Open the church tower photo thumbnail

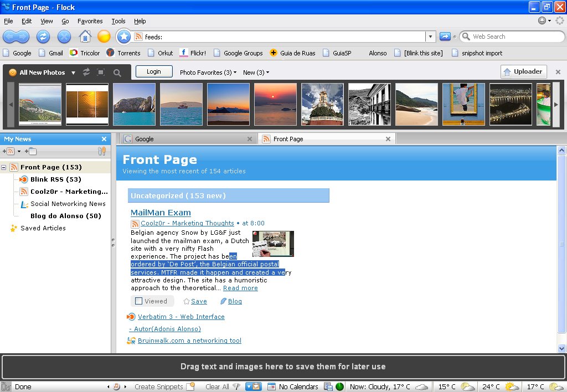[x=322, y=104]
